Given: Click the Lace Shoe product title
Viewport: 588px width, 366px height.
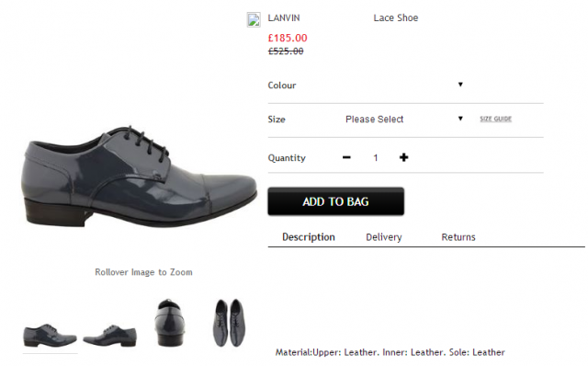Looking at the screenshot, I should (396, 17).
